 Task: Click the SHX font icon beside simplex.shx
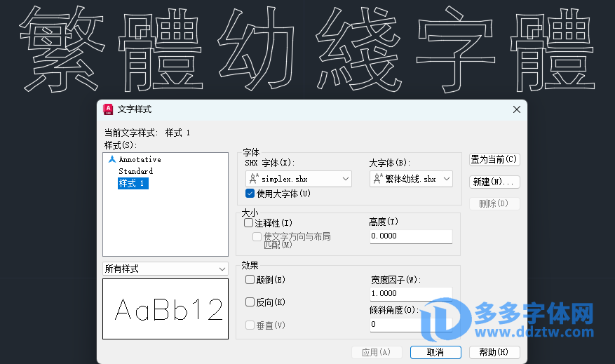click(253, 179)
